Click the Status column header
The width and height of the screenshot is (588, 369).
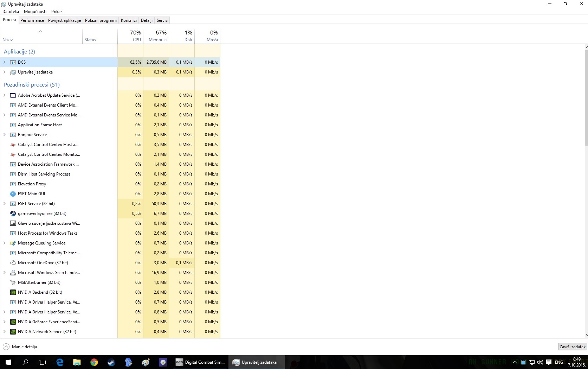pos(100,36)
